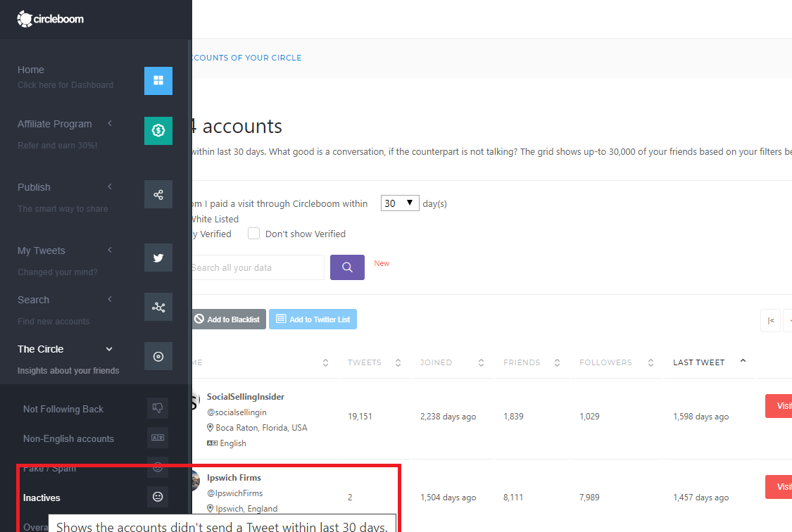Toggle Last Tweet sort direction caret
792x532 pixels.
[x=743, y=360]
